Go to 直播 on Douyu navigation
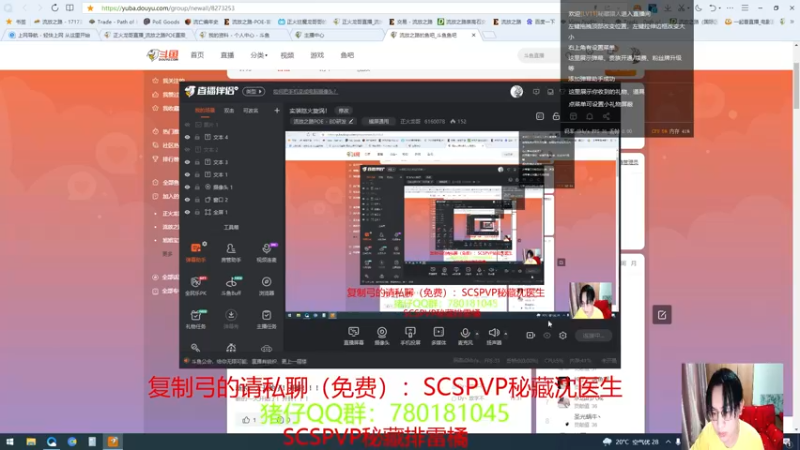This screenshot has height=450, width=800. tap(227, 55)
